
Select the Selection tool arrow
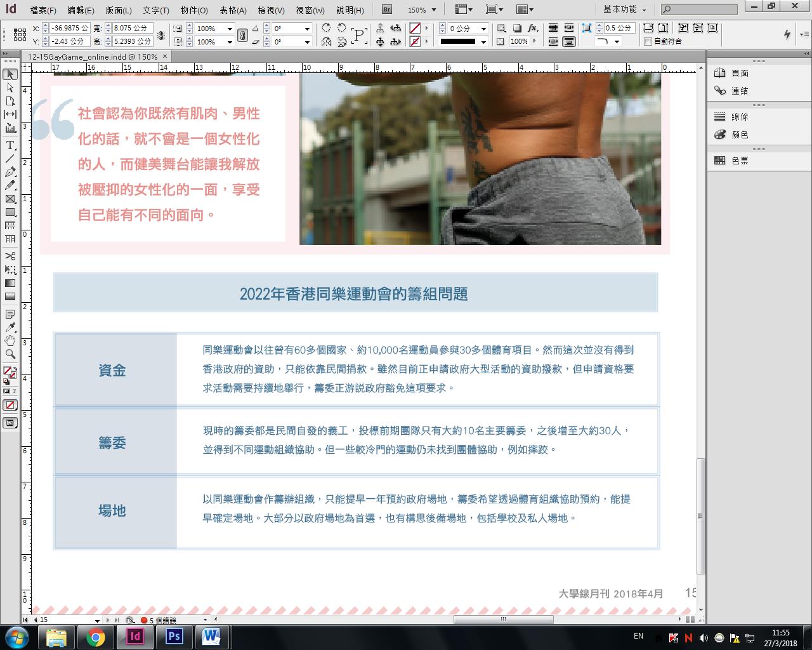coord(10,74)
